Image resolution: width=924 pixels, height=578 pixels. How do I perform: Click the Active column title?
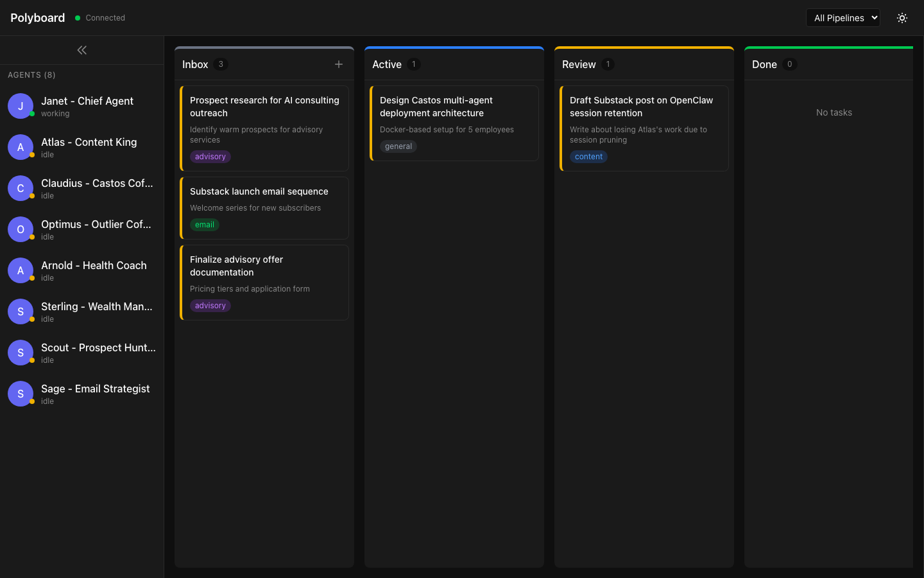[x=387, y=64]
